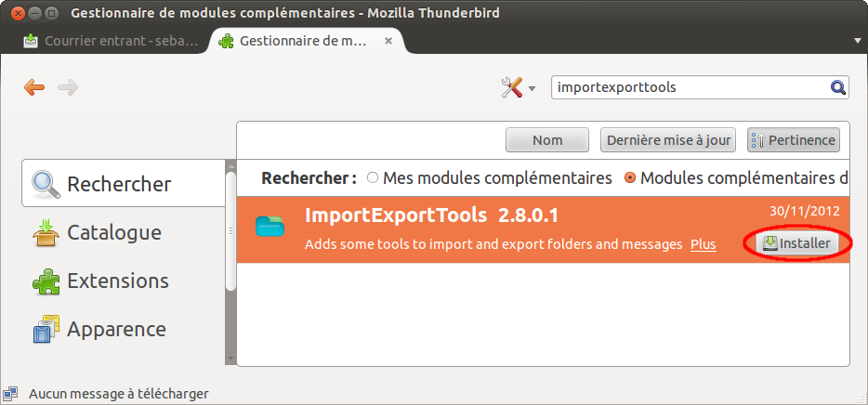The image size is (868, 405).
Task: Go back with the orange arrow
Action: pyautogui.click(x=34, y=87)
